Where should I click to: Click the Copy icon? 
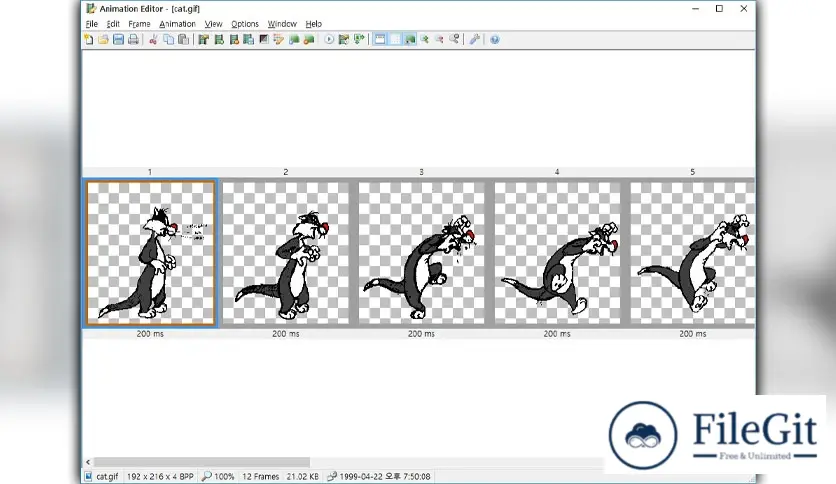click(x=168, y=39)
